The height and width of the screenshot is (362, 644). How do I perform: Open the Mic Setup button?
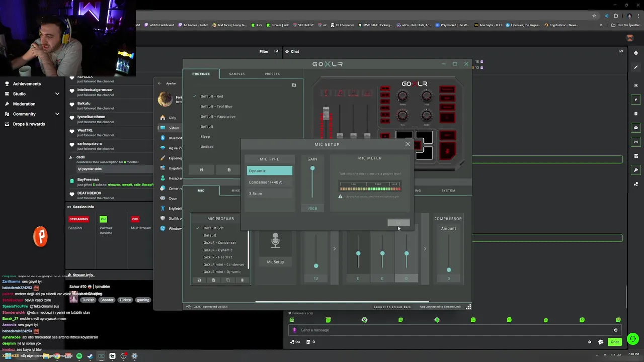pyautogui.click(x=275, y=262)
